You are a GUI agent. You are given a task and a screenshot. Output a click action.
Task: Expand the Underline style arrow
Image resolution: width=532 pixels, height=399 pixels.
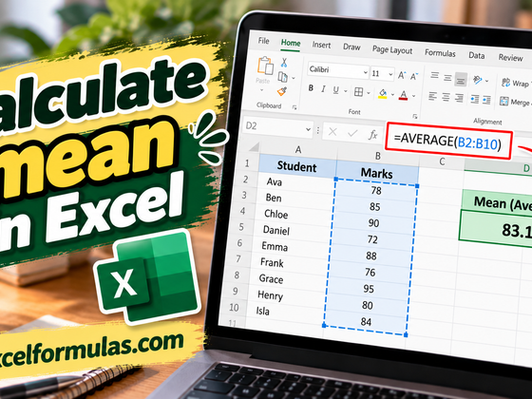346,91
